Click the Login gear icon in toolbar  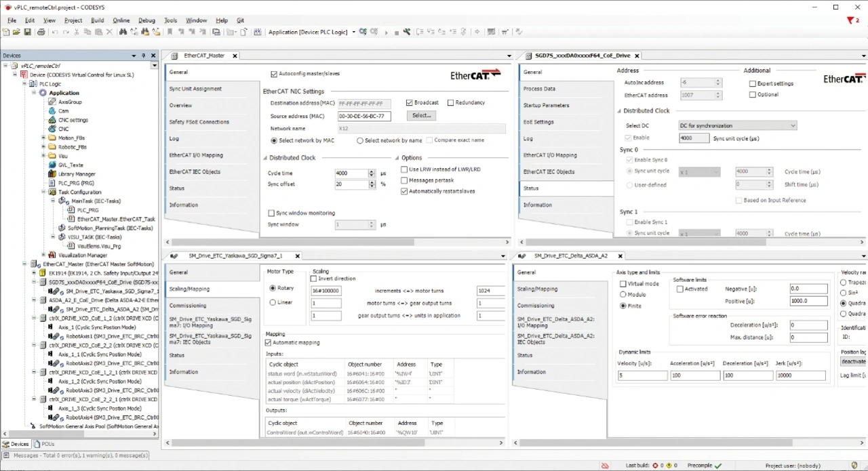tap(363, 32)
